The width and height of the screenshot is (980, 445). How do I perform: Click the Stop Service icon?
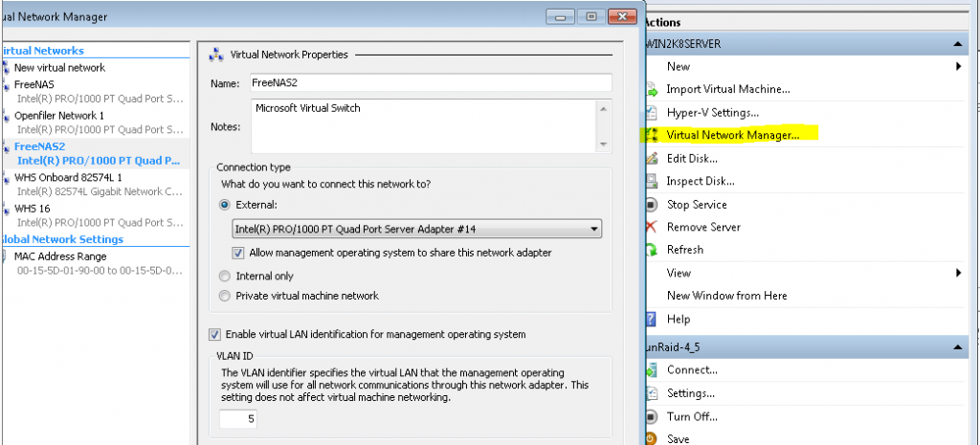pyautogui.click(x=651, y=205)
